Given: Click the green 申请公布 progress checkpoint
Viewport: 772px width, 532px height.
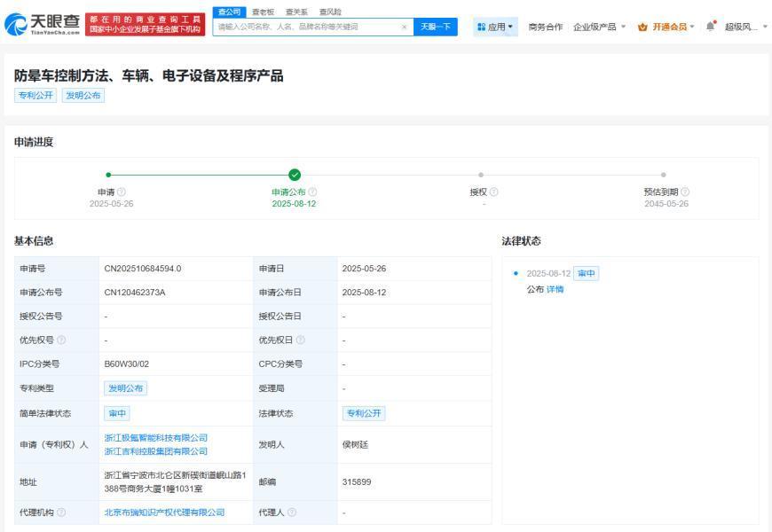Looking at the screenshot, I should coord(295,175).
